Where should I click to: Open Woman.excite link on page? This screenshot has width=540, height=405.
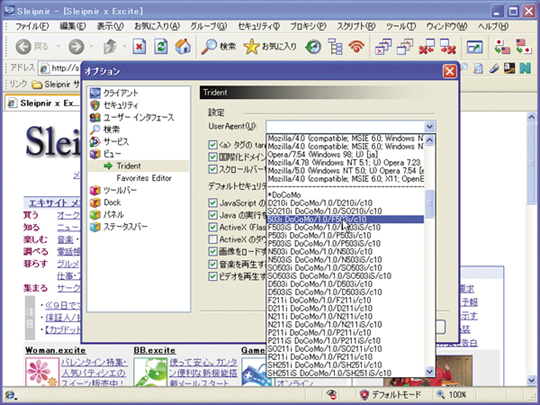pos(55,350)
